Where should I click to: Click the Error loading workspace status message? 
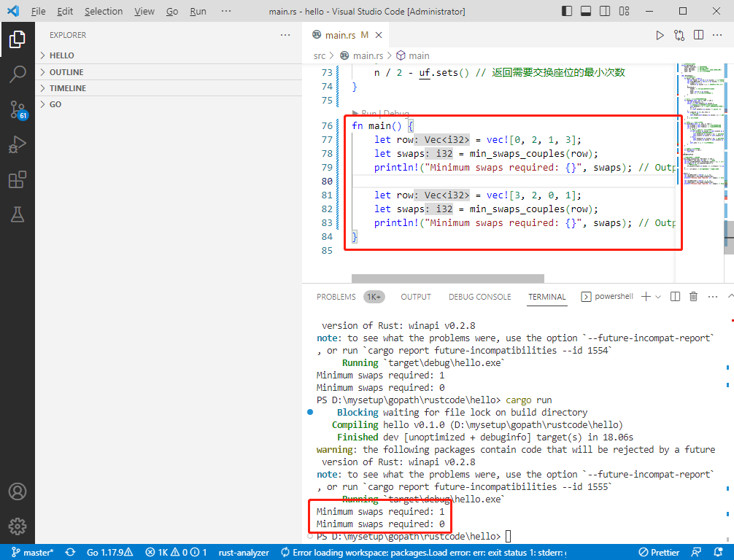click(x=424, y=552)
